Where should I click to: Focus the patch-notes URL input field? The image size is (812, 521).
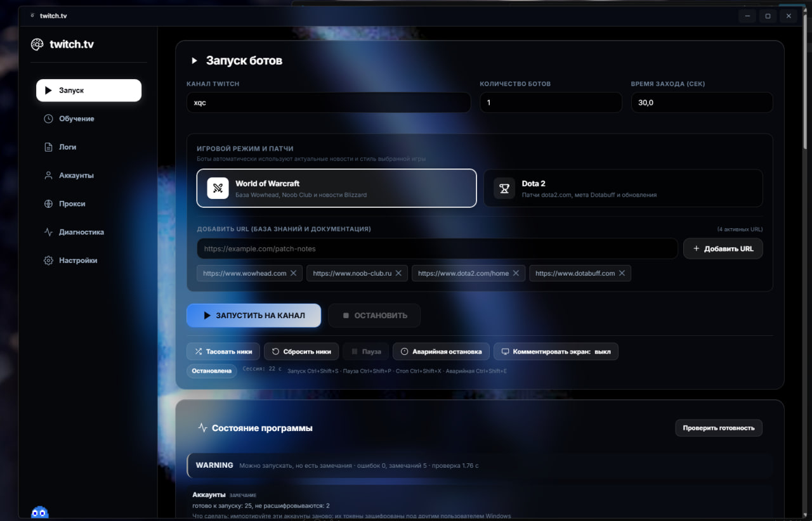[437, 248]
